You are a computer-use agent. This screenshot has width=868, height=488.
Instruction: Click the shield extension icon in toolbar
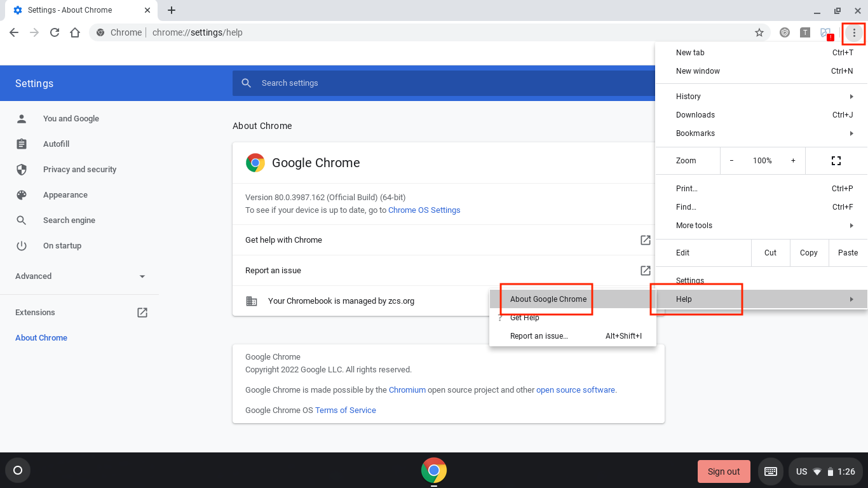pyautogui.click(x=785, y=32)
